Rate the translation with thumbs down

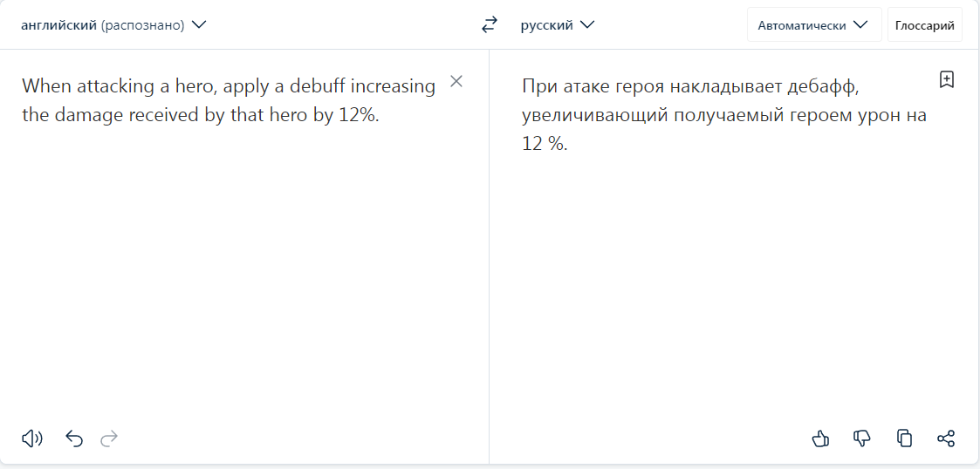(862, 438)
